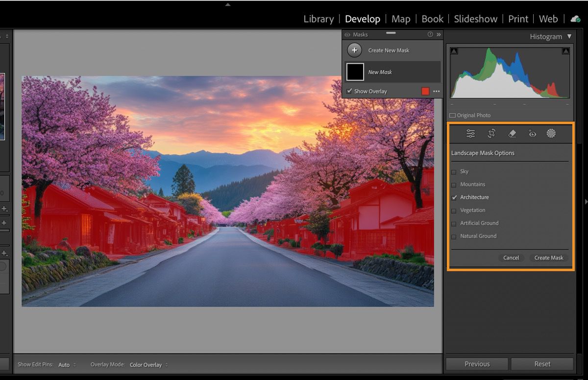Select the subject selection icon in the mask toolbar
The image size is (588, 380).
551,133
